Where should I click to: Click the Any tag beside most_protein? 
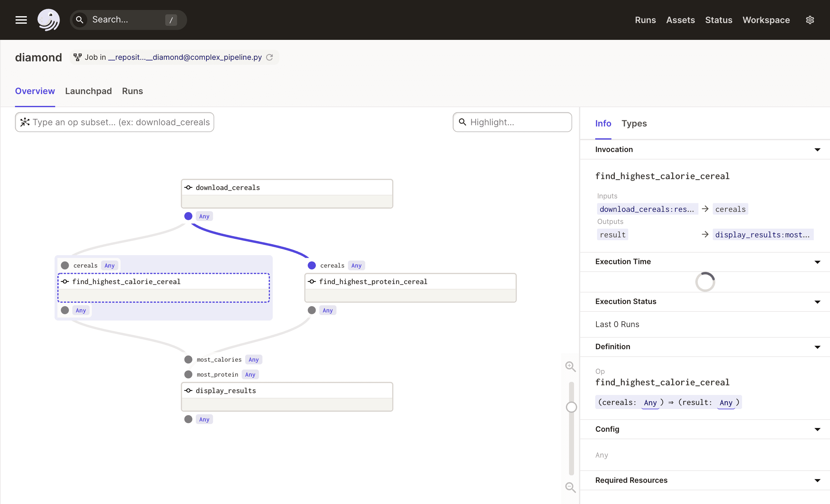[250, 374]
